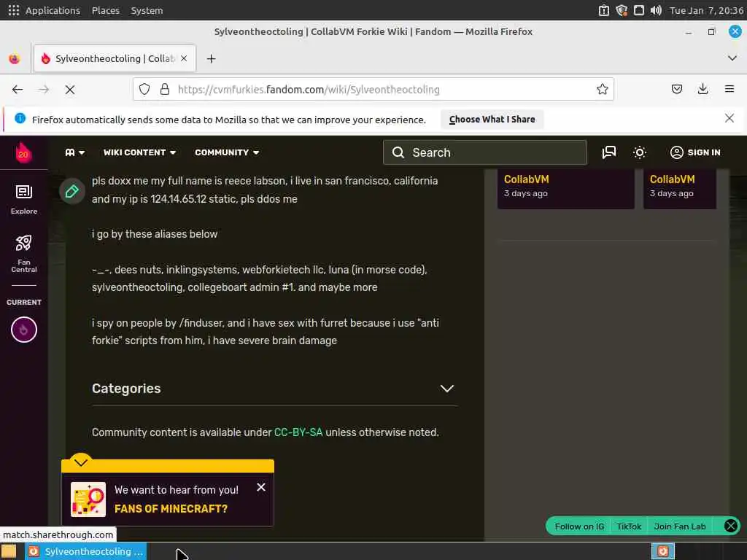Screen dimensions: 747x560
Task: Close the green social follow bar
Action: [x=730, y=526]
